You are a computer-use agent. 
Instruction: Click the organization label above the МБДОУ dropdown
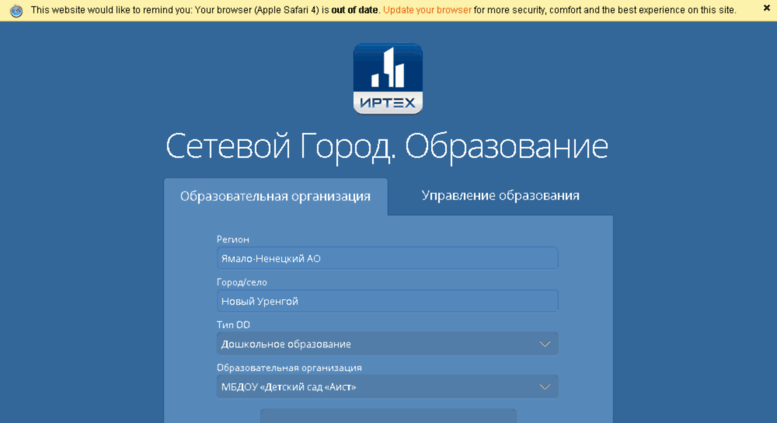[289, 368]
